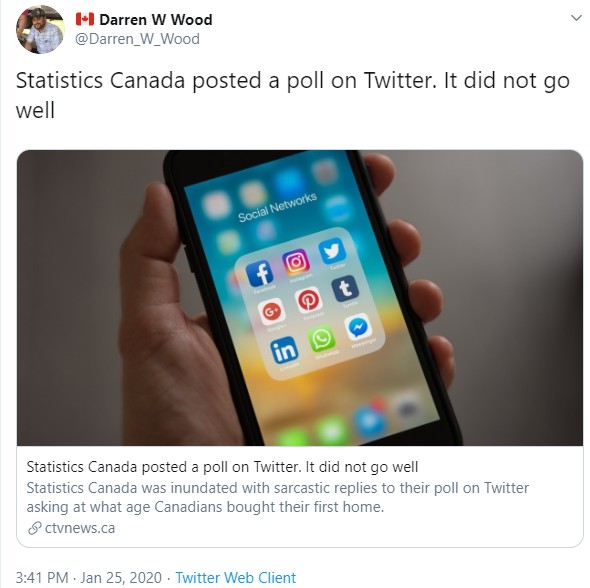Viewport: 590px width, 588px height.
Task: Expand the tweet options chevron menu
Action: tap(576, 18)
